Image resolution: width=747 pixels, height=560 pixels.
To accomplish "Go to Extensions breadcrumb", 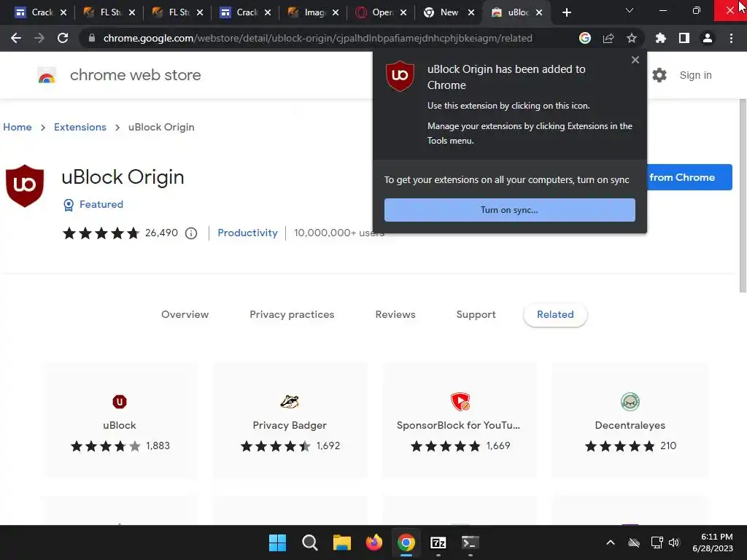I will (80, 127).
